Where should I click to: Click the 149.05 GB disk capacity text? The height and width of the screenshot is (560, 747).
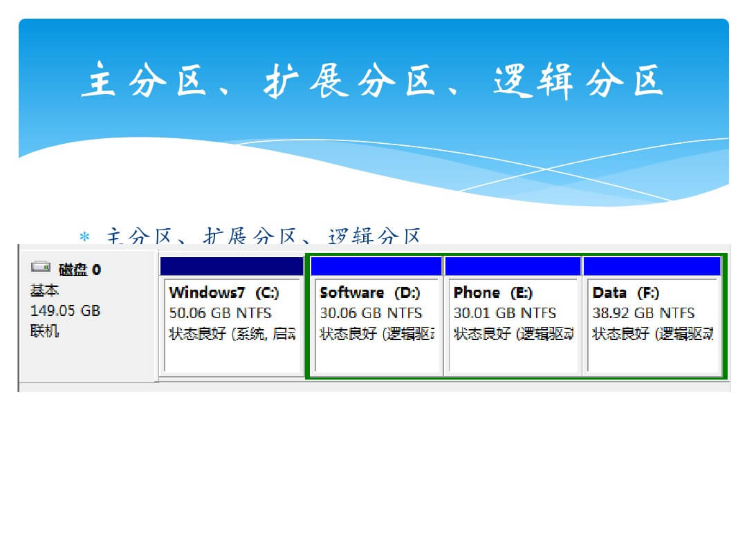[x=65, y=310]
